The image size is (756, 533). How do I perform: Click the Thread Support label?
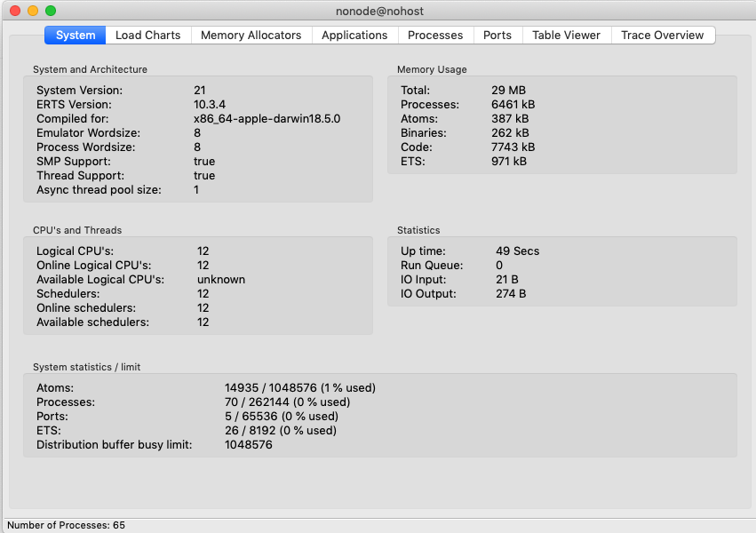pyautogui.click(x=80, y=175)
